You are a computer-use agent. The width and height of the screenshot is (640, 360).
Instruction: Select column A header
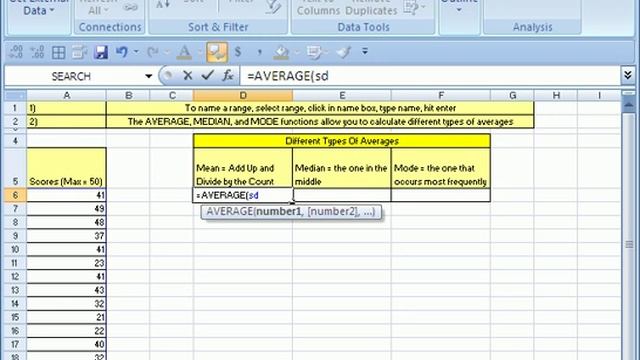click(x=67, y=96)
